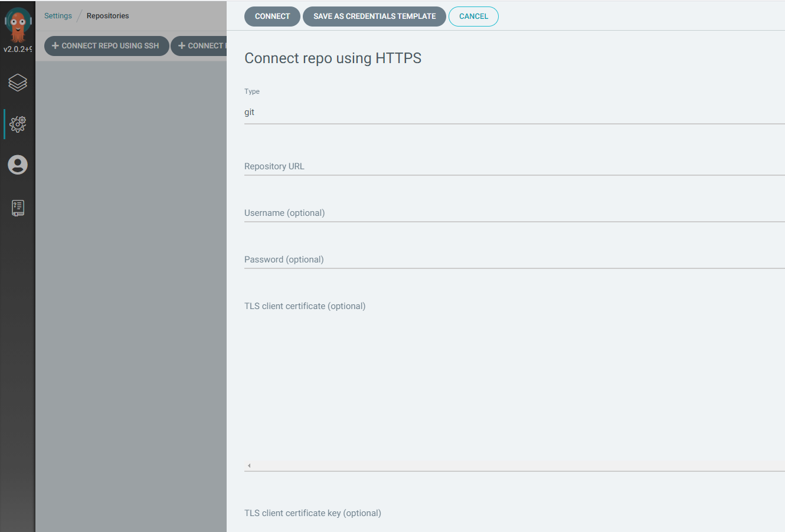The height and width of the screenshot is (532, 785).
Task: Focus the Password (optional) field
Action: (x=515, y=260)
